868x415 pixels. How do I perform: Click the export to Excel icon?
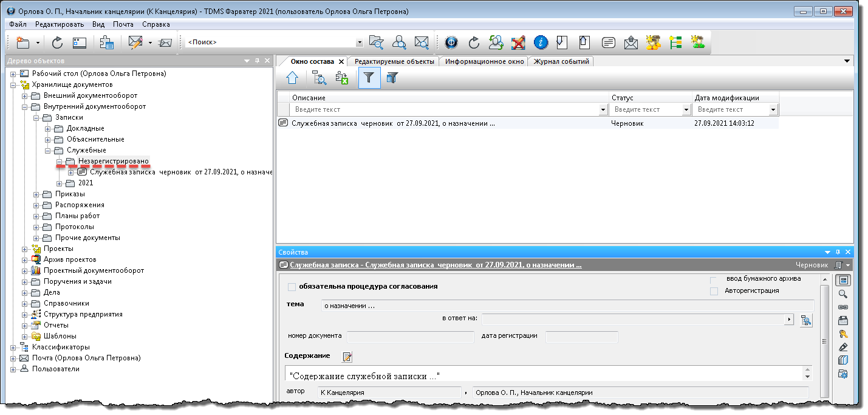(x=342, y=78)
